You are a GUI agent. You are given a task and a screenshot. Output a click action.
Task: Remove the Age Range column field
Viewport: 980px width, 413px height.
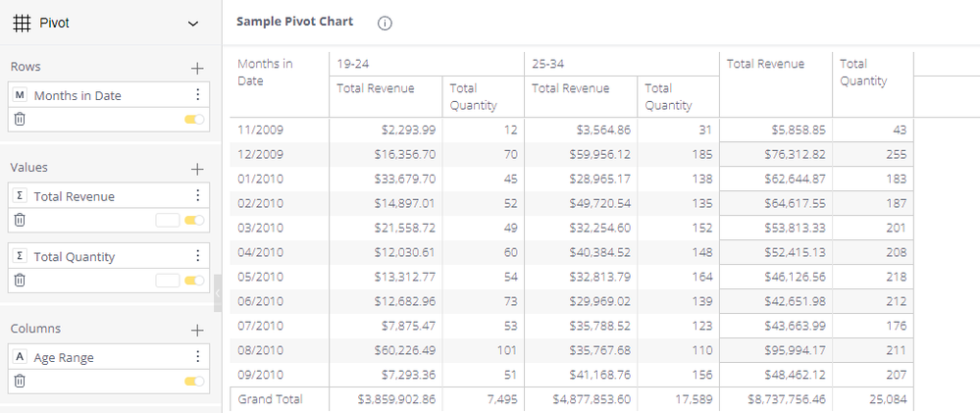[x=20, y=381]
